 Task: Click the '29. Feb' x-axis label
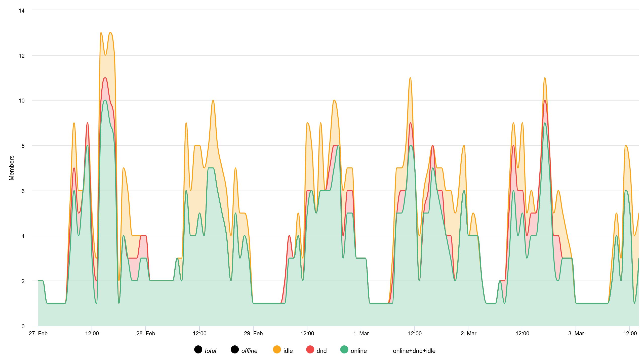coord(253,334)
